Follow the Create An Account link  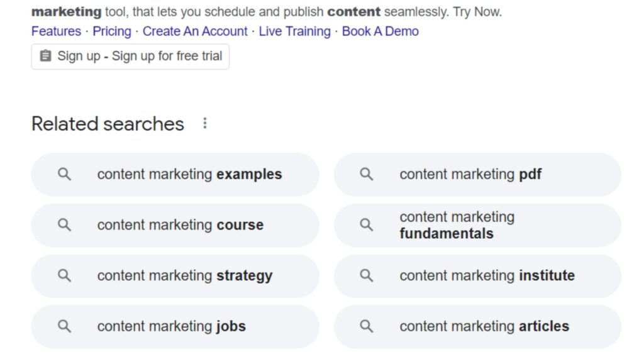point(195,31)
